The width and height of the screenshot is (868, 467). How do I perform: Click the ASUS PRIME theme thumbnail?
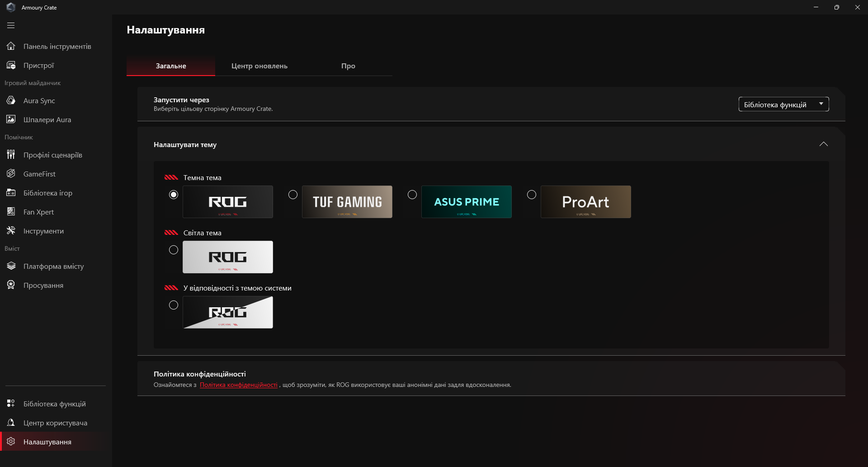(x=467, y=202)
